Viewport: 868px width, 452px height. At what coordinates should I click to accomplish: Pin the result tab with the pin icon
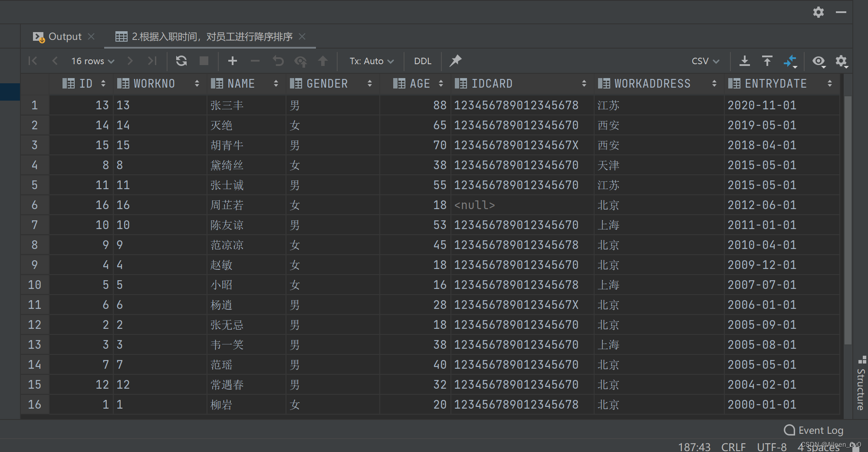click(x=455, y=61)
